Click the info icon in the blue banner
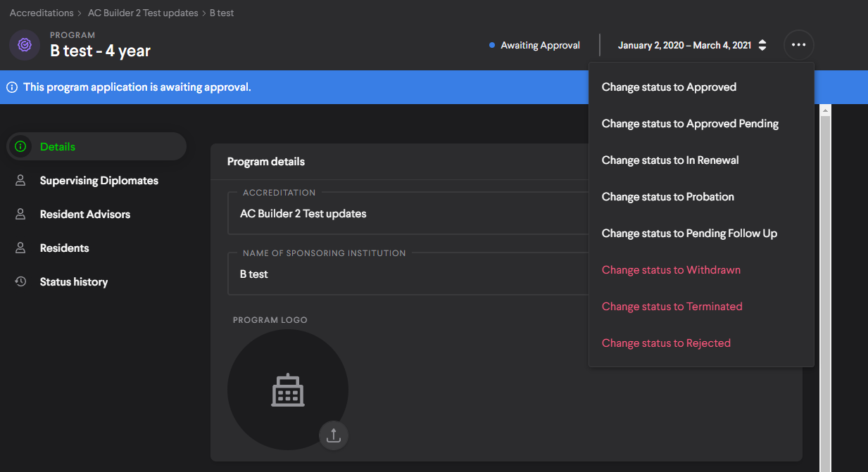 tap(12, 87)
